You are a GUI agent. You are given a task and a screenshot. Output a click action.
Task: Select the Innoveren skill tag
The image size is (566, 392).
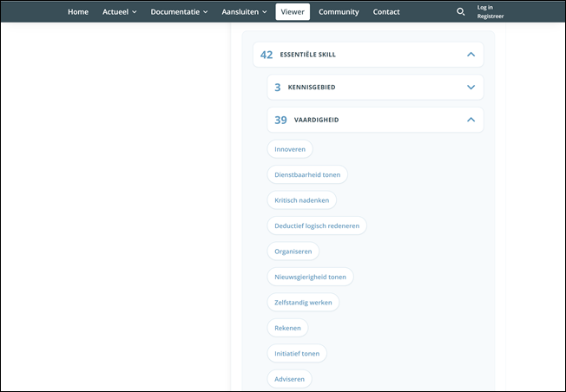coord(290,149)
